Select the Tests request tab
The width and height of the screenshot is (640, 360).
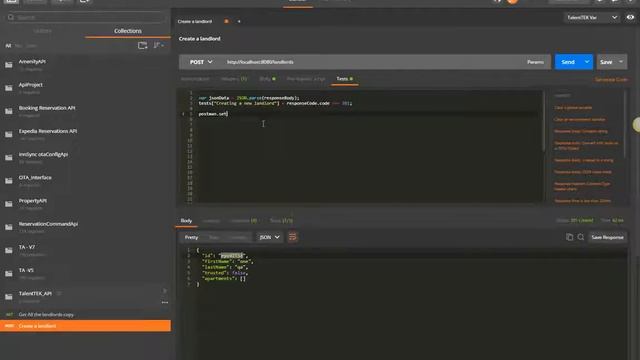[344, 79]
